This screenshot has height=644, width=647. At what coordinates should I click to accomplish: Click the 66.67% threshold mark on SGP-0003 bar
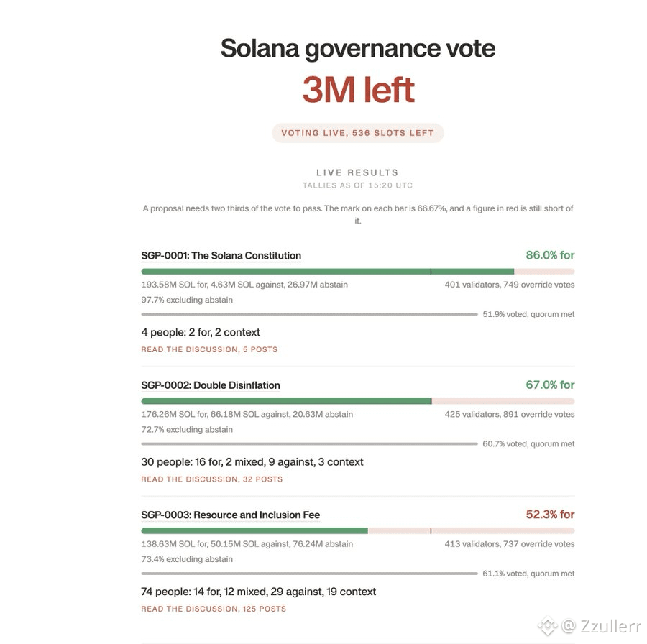pyautogui.click(x=431, y=531)
